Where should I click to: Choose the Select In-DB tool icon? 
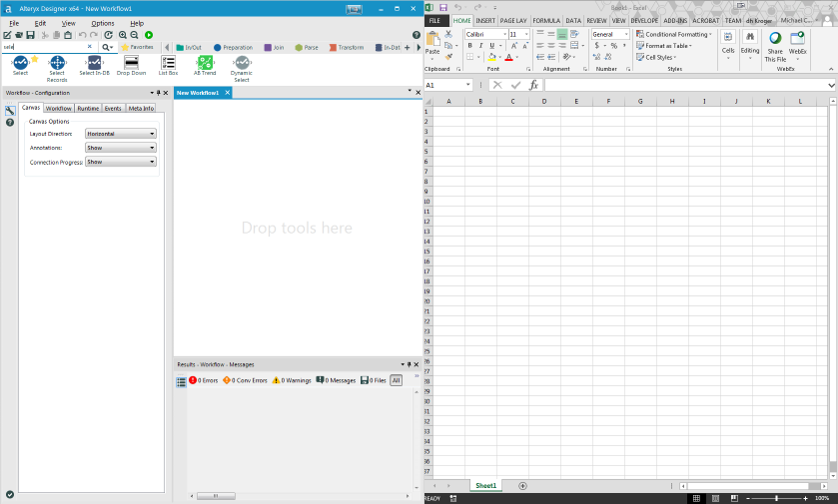click(x=94, y=63)
